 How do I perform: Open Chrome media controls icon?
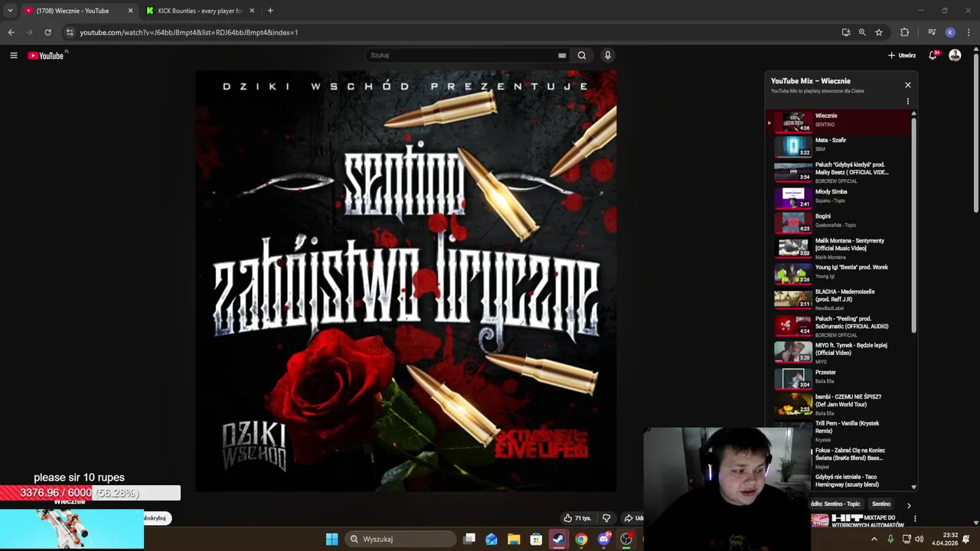pos(932,32)
